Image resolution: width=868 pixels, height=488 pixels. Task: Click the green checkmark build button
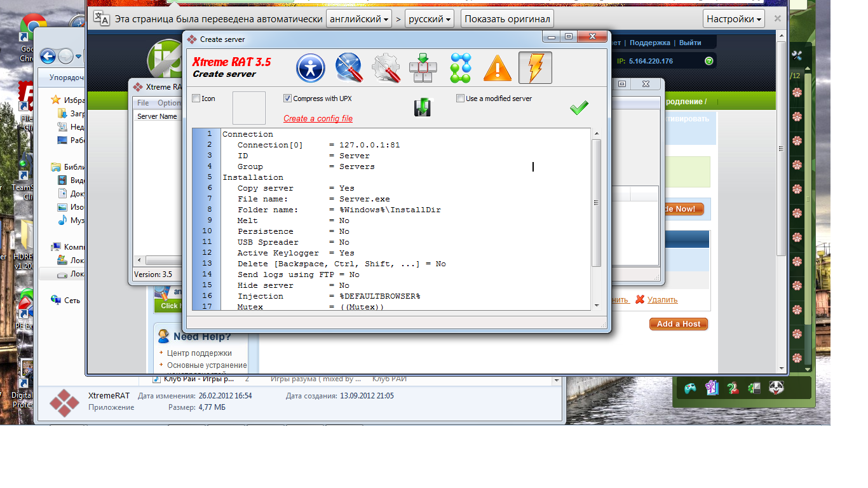click(579, 108)
